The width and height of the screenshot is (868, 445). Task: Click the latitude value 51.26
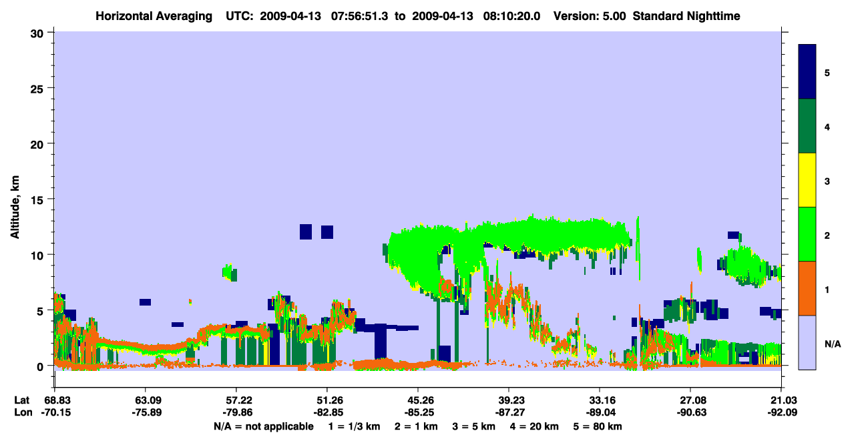pos(327,400)
